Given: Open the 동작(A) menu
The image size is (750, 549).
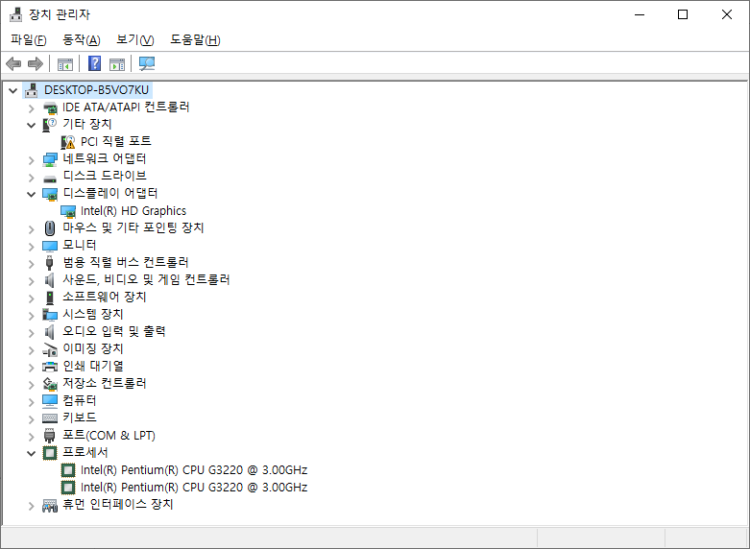Looking at the screenshot, I should pyautogui.click(x=81, y=40).
